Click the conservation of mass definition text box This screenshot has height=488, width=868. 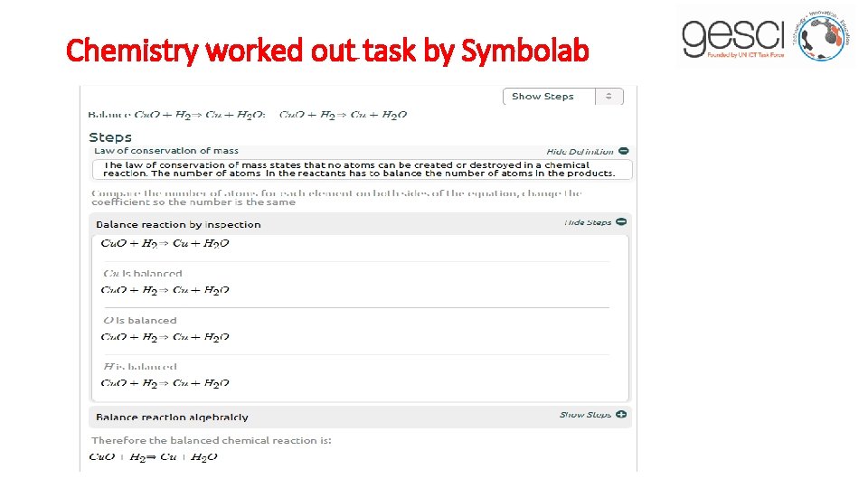[362, 169]
